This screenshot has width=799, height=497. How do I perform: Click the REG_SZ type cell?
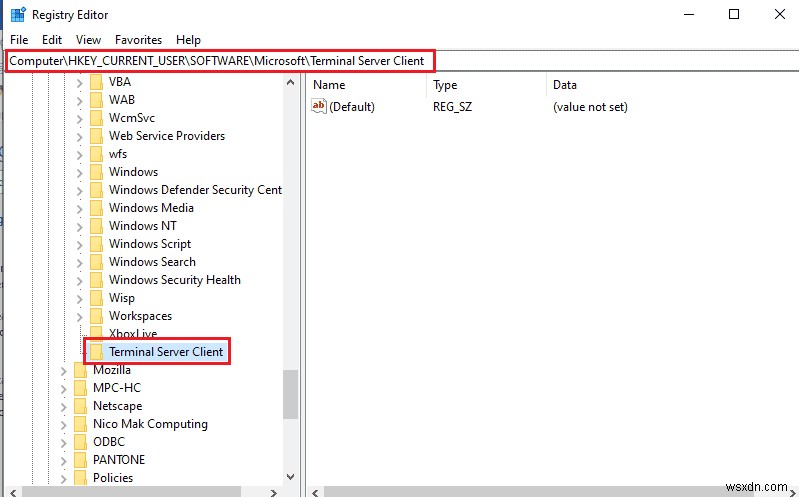pyautogui.click(x=452, y=107)
